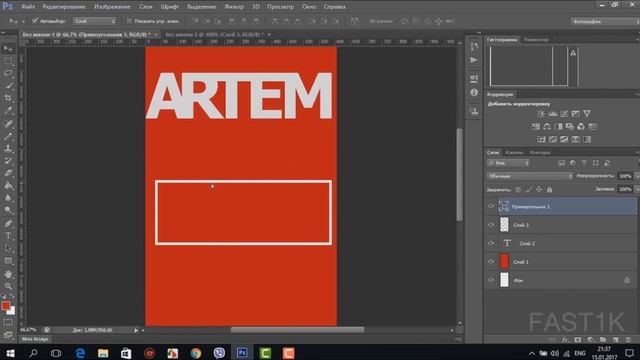This screenshot has height=360, width=640.
Task: Add a Photo Filter adjustment
Action: [570, 127]
